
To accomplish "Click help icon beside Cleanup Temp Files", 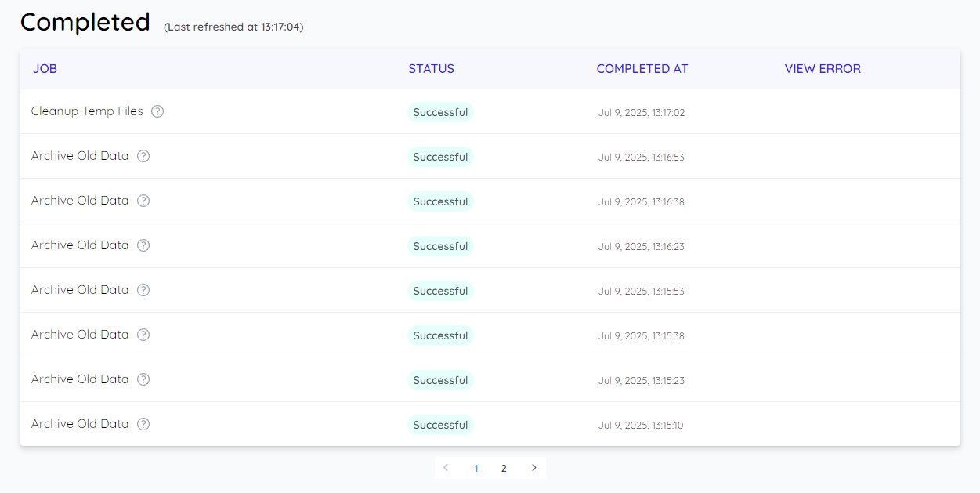I will [x=157, y=111].
